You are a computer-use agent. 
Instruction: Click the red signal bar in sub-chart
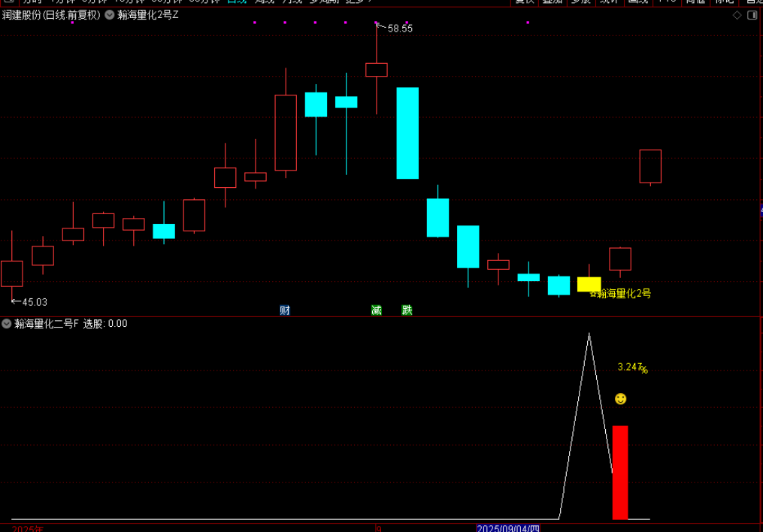point(620,472)
